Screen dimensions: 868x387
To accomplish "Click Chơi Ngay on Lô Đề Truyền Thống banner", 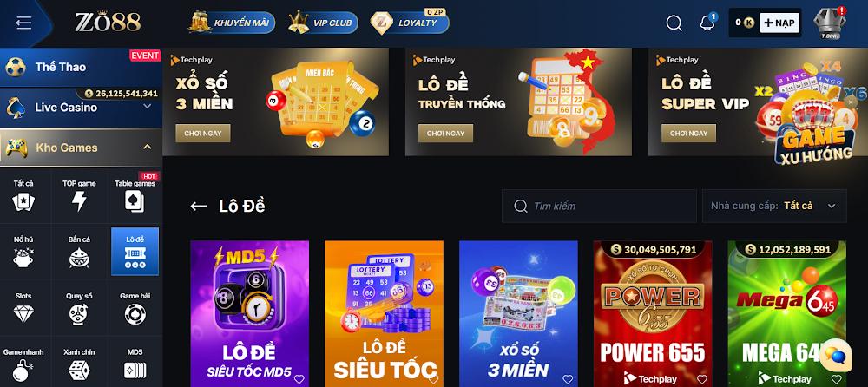I will click(445, 134).
